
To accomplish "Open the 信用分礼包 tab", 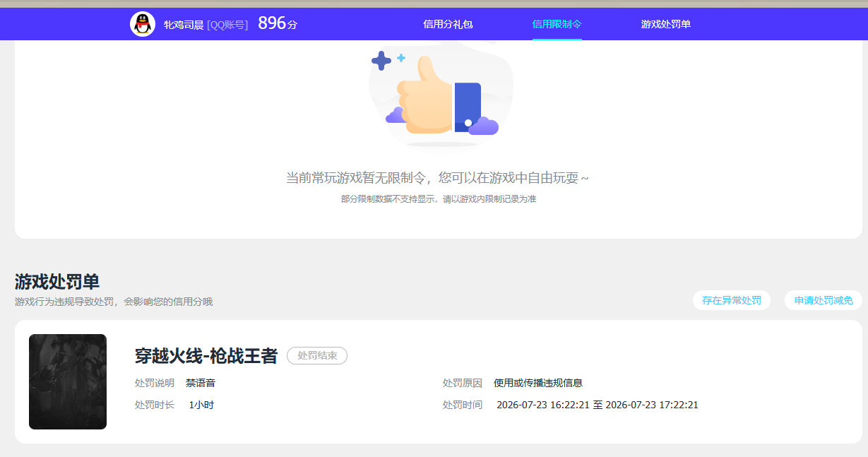I will [x=448, y=24].
